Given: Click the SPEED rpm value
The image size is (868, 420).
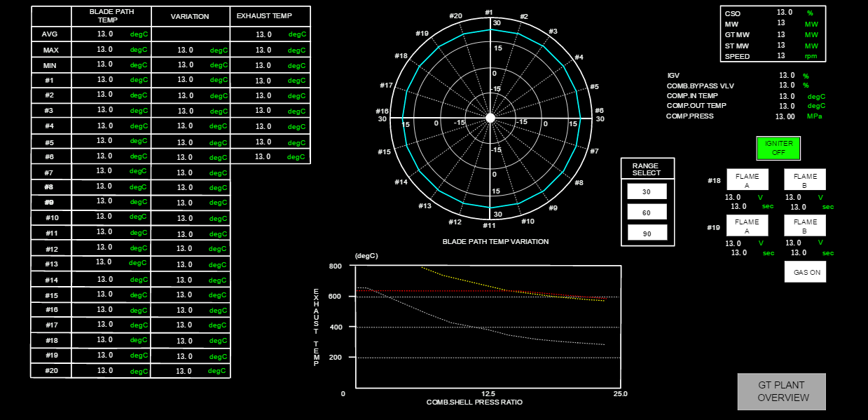Looking at the screenshot, I should click(780, 56).
